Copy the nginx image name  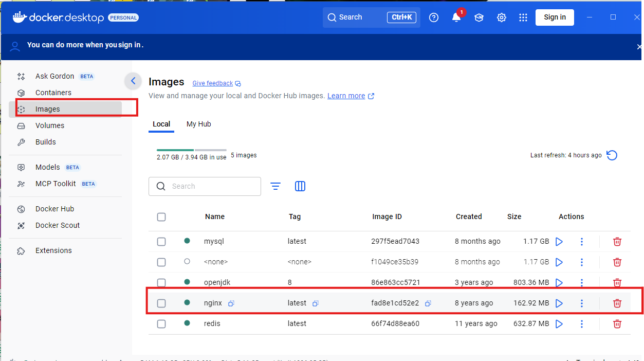point(231,303)
